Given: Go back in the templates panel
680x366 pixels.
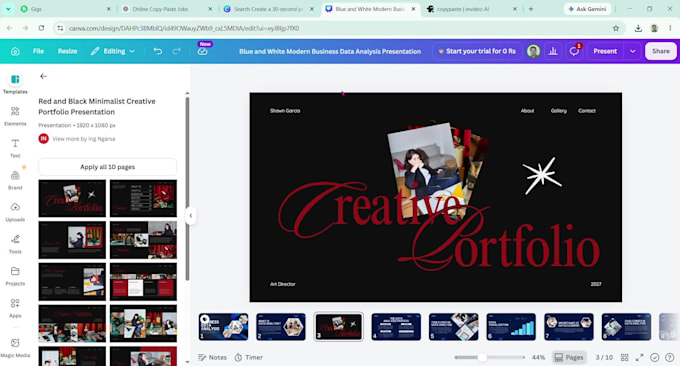Looking at the screenshot, I should click(43, 76).
